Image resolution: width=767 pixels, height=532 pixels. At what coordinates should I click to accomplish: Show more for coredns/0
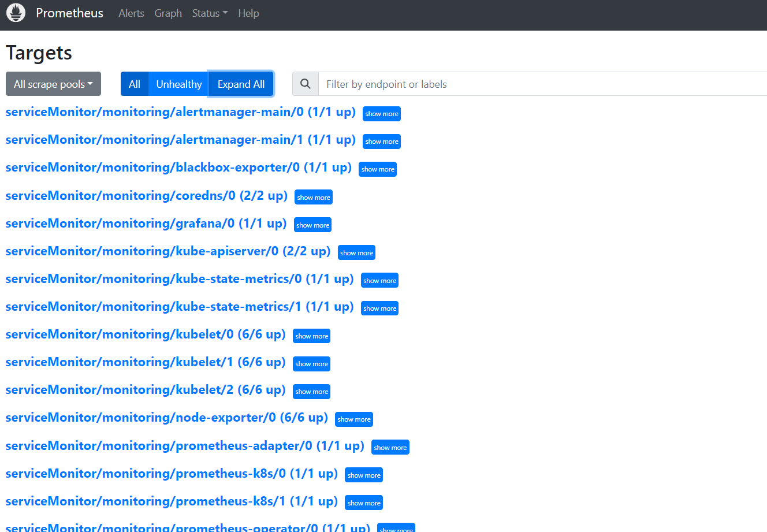pos(314,197)
